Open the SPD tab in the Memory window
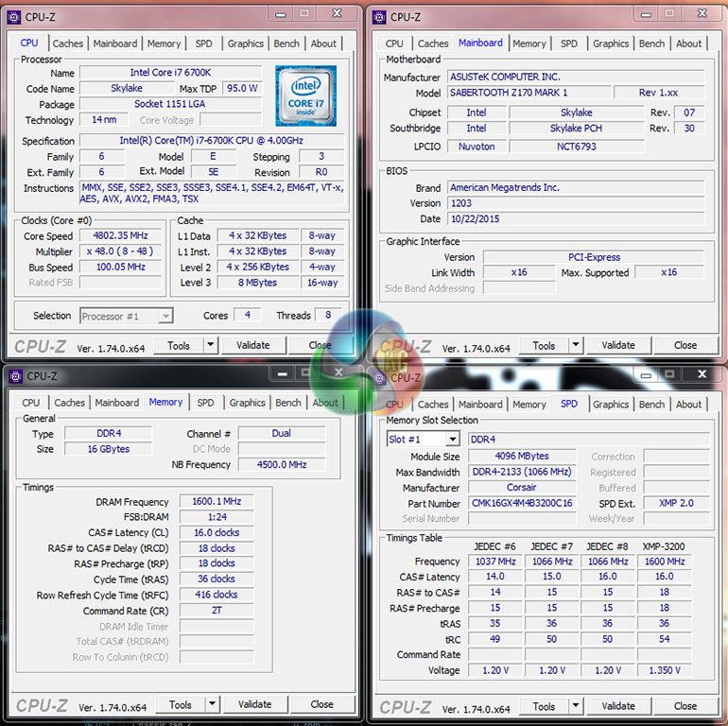This screenshot has height=726, width=728. pos(205,403)
